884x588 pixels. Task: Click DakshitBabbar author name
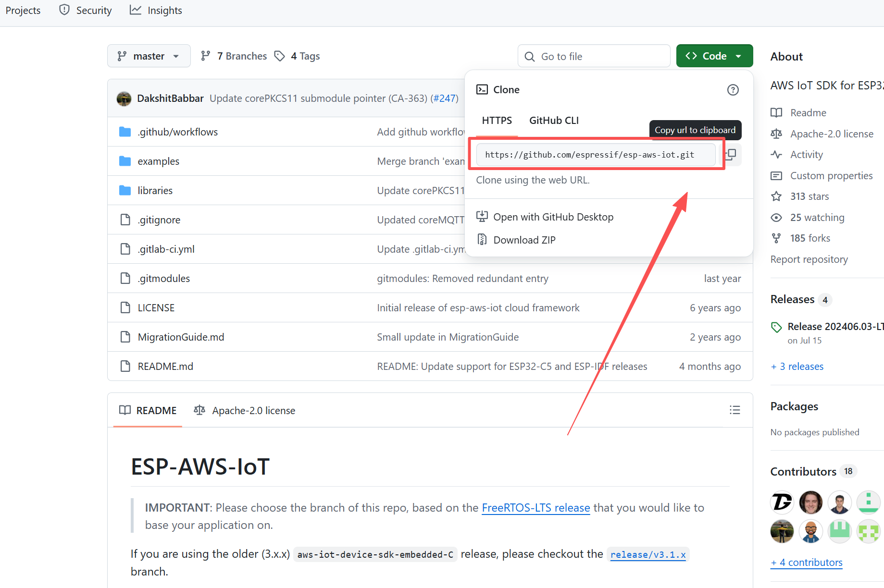(170, 98)
